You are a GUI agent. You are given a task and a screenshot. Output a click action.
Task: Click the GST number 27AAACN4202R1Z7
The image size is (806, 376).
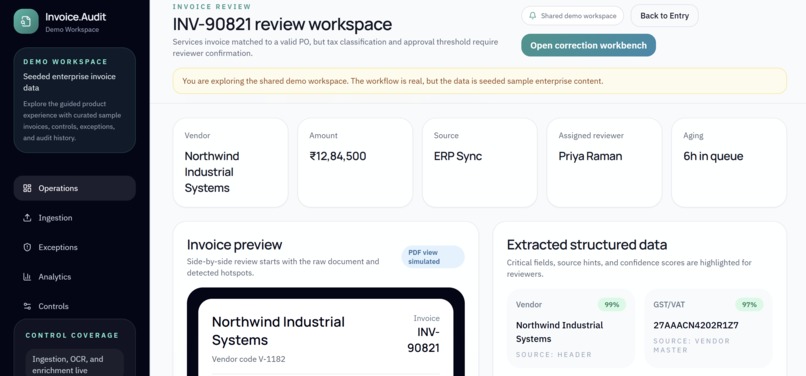[696, 325]
